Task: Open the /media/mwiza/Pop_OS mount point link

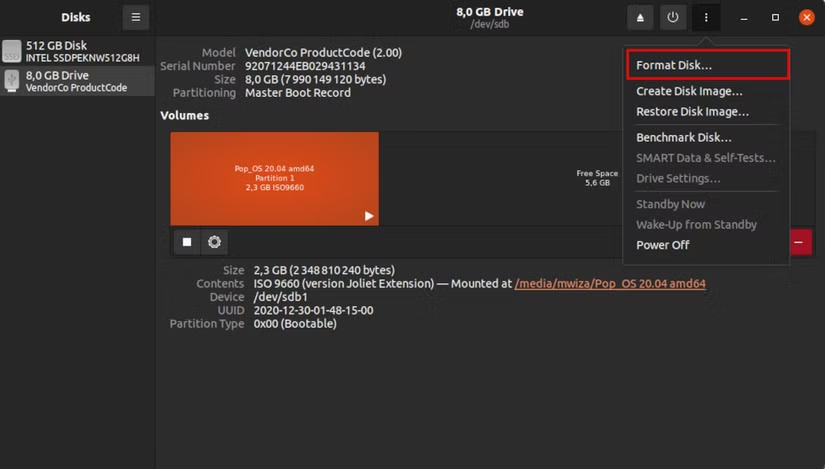Action: [610, 284]
